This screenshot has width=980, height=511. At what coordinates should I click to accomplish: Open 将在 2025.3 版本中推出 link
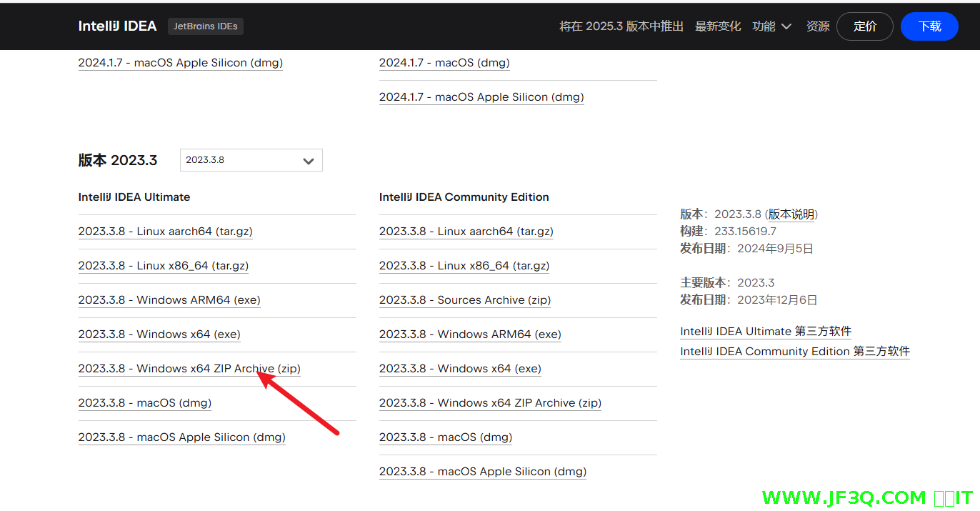coord(621,26)
